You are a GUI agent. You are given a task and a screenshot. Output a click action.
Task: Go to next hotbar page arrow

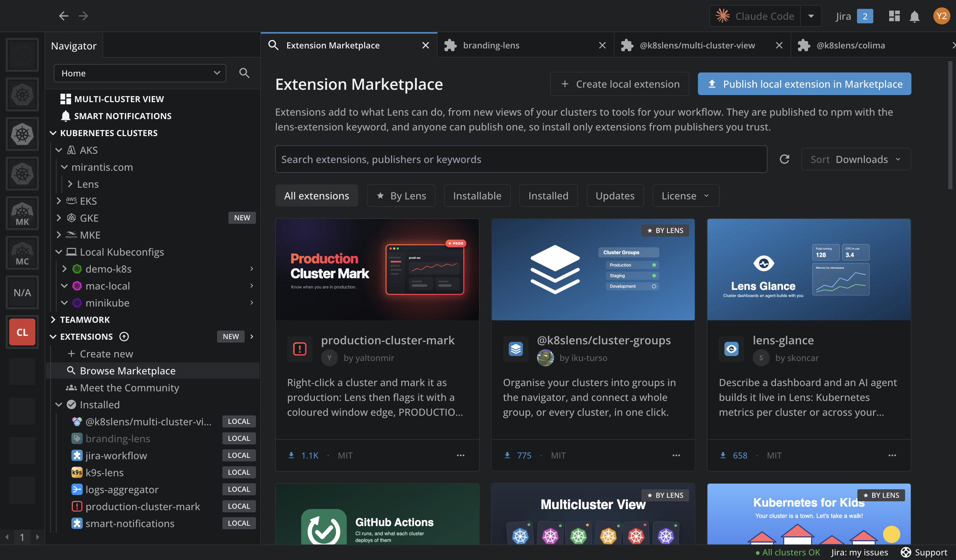point(37,537)
